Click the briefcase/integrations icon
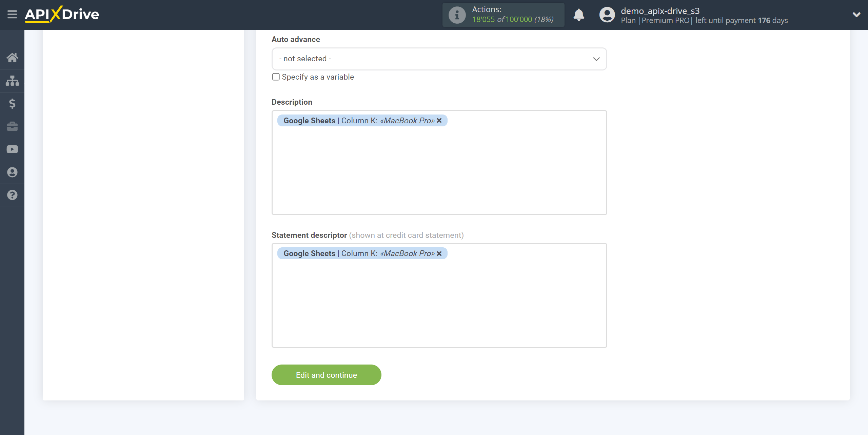The image size is (868, 435). coord(12,126)
